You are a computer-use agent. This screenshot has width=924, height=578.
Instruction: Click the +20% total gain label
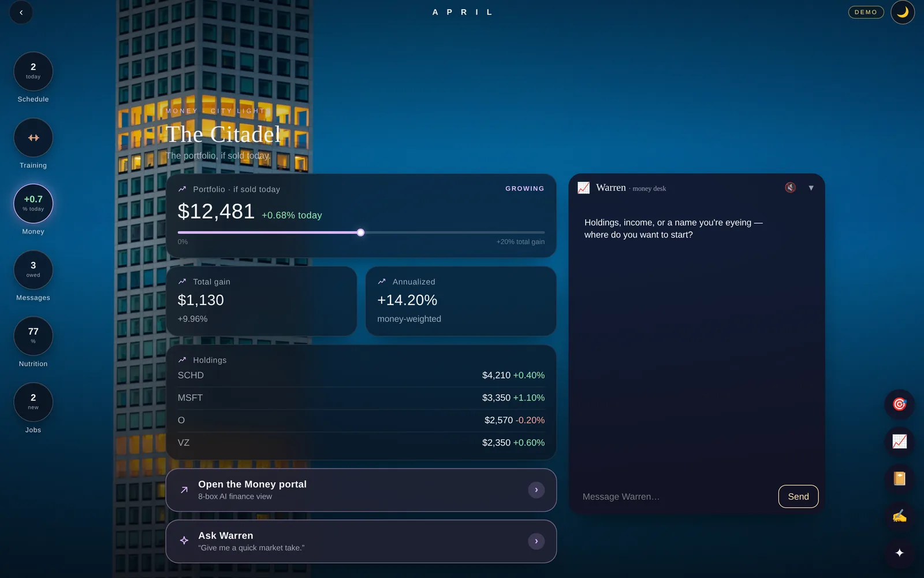click(x=520, y=242)
